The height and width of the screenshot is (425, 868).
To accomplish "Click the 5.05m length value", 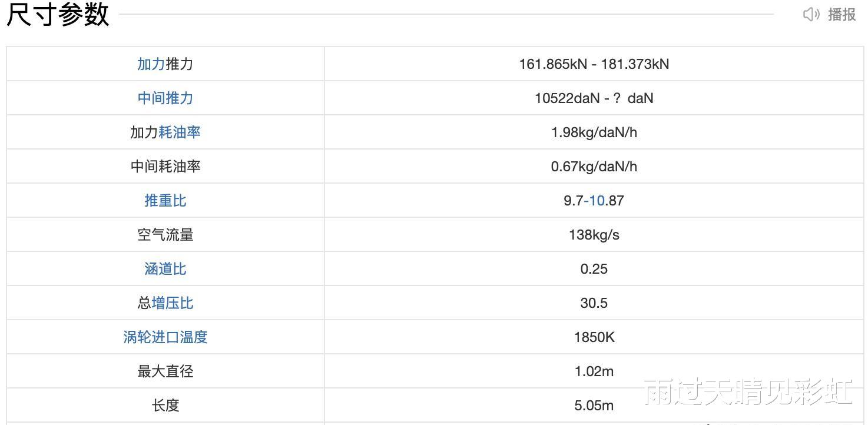I will point(594,405).
